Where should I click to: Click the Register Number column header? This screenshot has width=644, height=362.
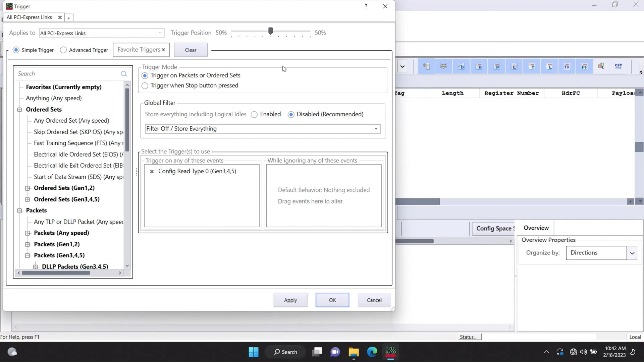point(512,93)
